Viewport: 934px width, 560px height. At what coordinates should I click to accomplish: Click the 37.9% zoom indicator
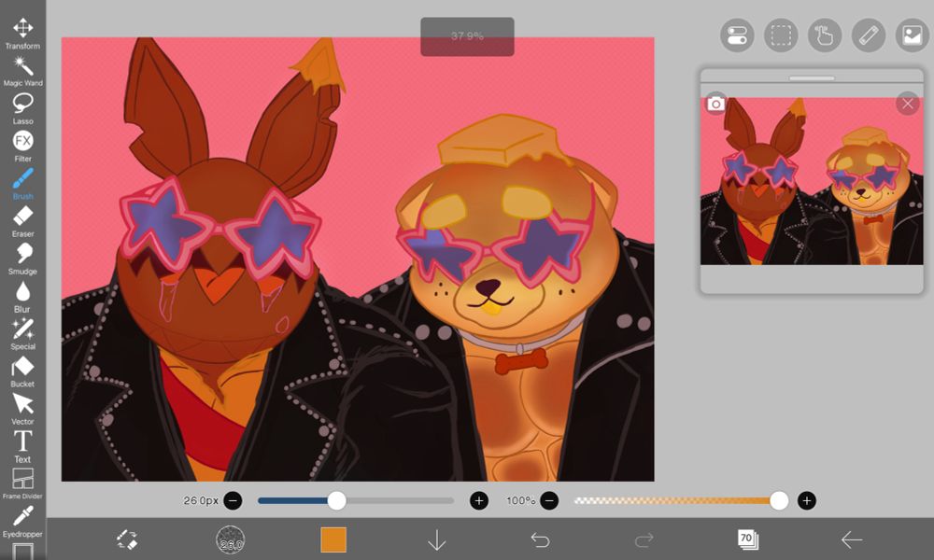[x=467, y=36]
